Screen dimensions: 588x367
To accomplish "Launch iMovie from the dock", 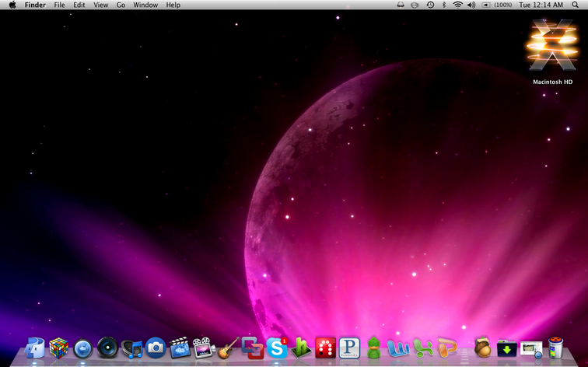I will tap(180, 348).
